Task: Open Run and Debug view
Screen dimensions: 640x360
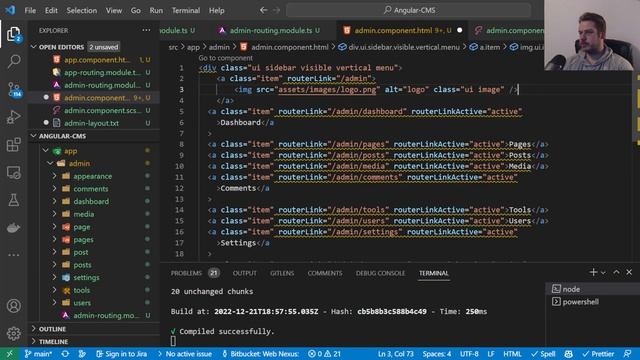Action: [13, 117]
